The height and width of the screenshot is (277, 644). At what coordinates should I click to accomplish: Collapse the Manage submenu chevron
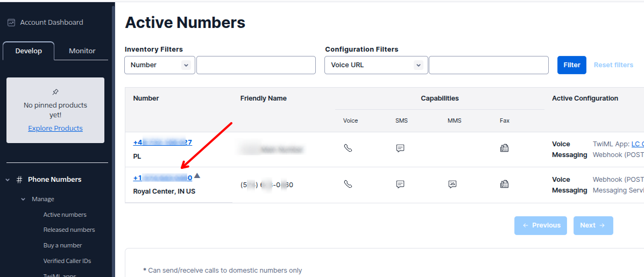[x=23, y=199]
